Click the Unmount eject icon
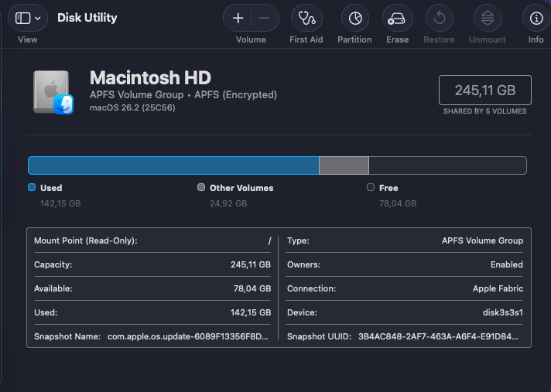 (x=488, y=18)
